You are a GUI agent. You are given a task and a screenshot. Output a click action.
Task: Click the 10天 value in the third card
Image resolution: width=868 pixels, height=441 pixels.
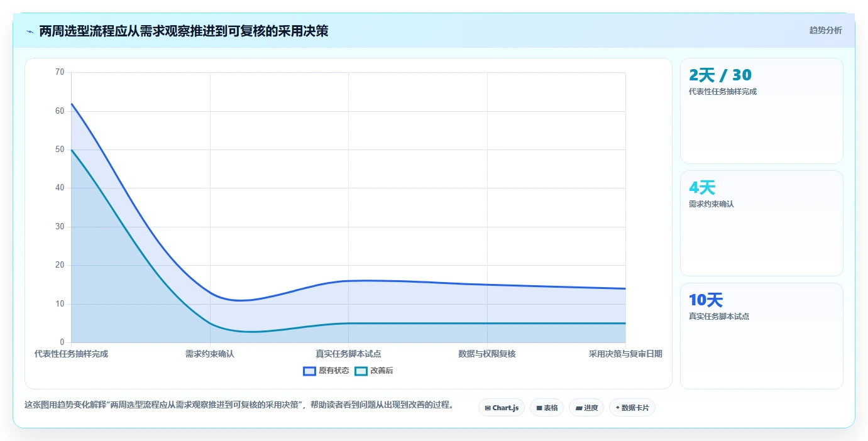pos(706,300)
